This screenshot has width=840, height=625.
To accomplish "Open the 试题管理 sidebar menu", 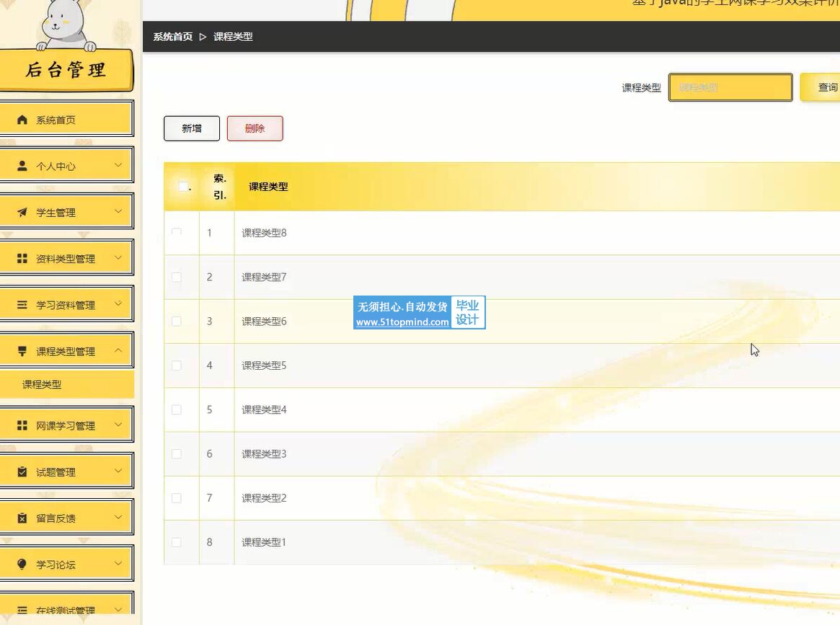I will click(66, 471).
